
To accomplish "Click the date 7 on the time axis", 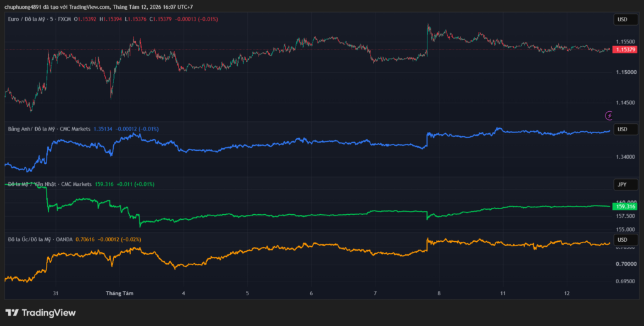I will tap(375, 293).
